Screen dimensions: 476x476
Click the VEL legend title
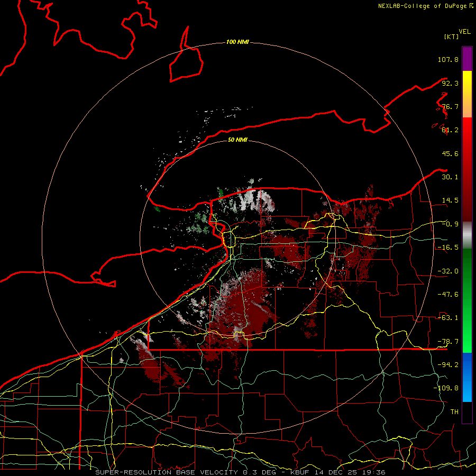(x=464, y=32)
